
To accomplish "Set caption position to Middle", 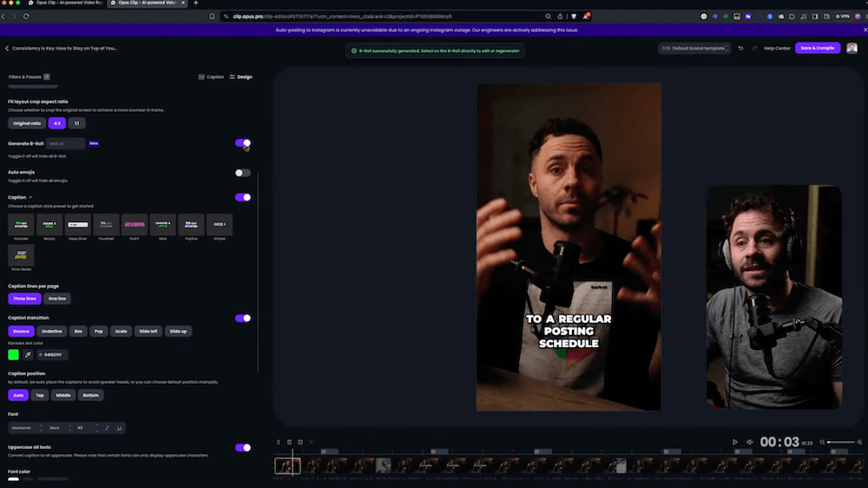I will point(63,395).
